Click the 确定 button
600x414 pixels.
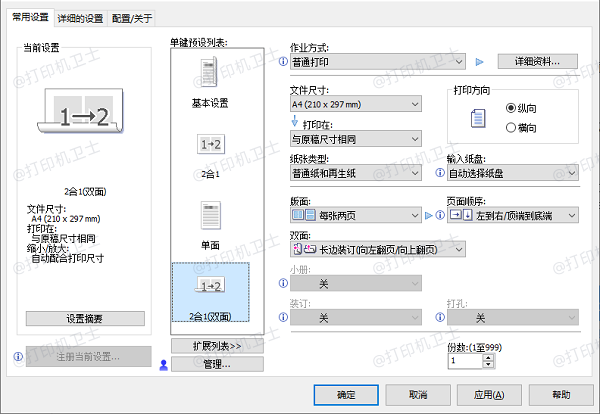pos(346,395)
